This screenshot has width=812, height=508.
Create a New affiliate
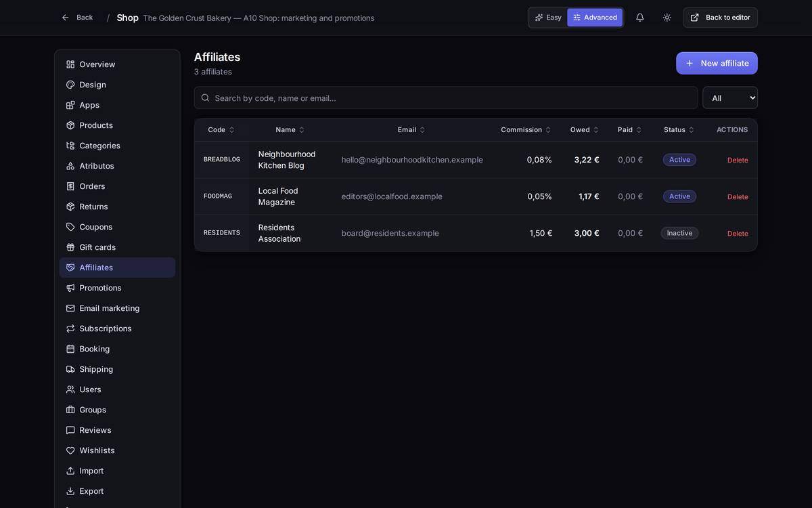coord(717,63)
